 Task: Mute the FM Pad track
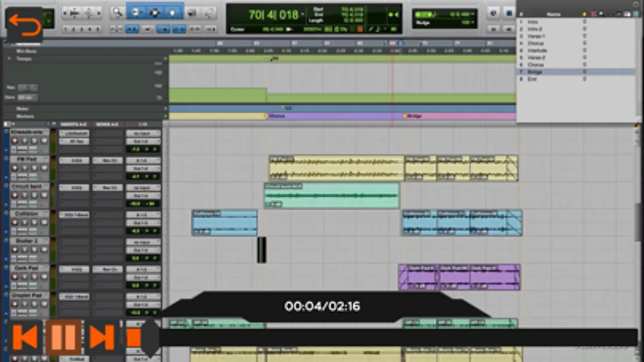click(x=44, y=168)
